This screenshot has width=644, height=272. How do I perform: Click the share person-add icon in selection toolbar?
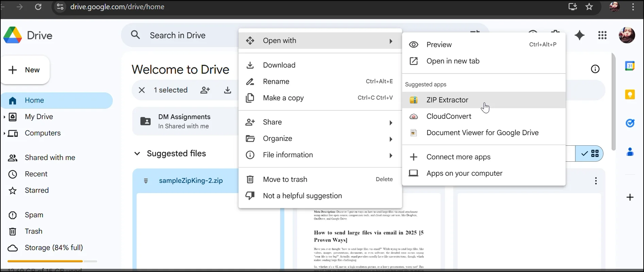pos(205,90)
